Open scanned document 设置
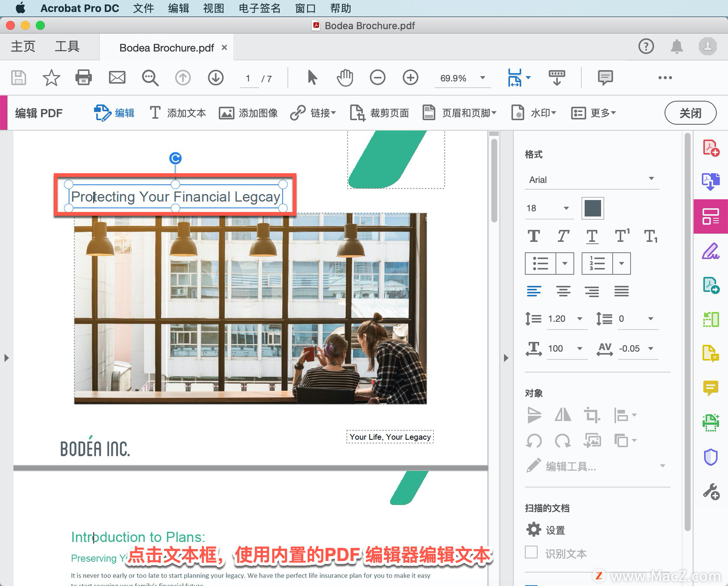 point(546,530)
